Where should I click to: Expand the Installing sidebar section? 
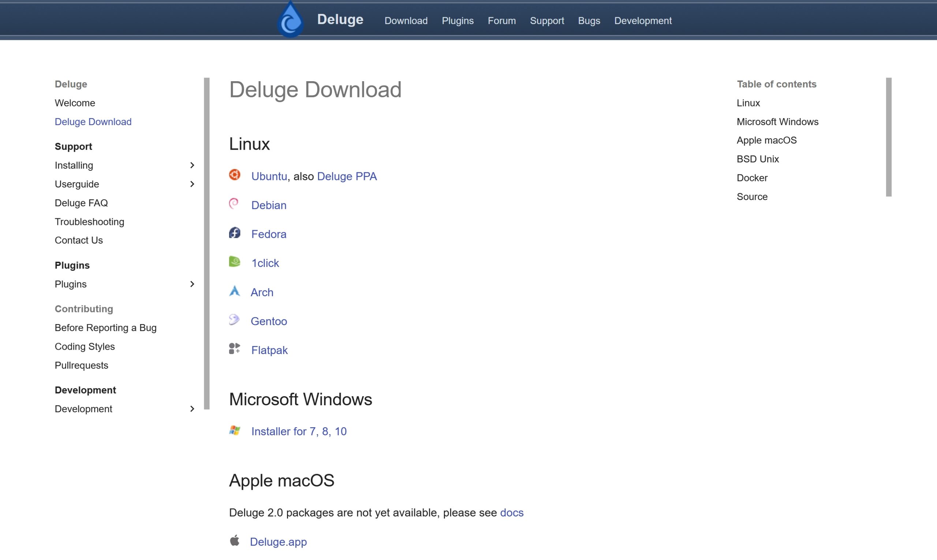point(192,165)
